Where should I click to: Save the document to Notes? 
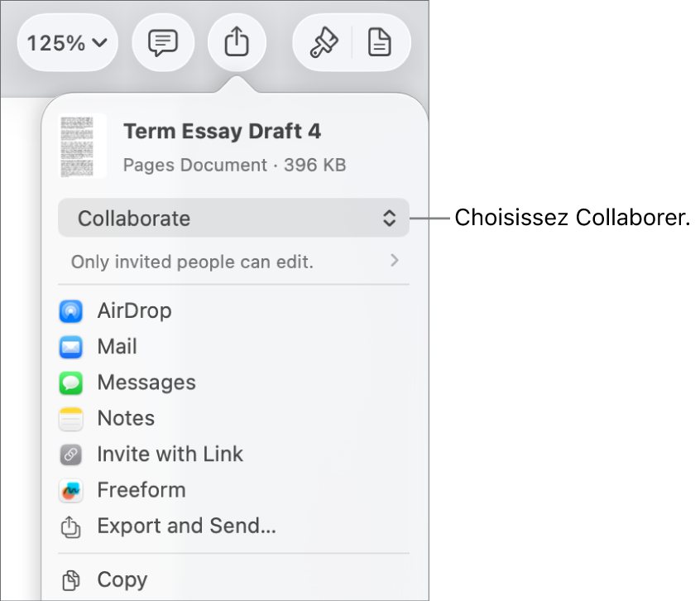tap(125, 419)
